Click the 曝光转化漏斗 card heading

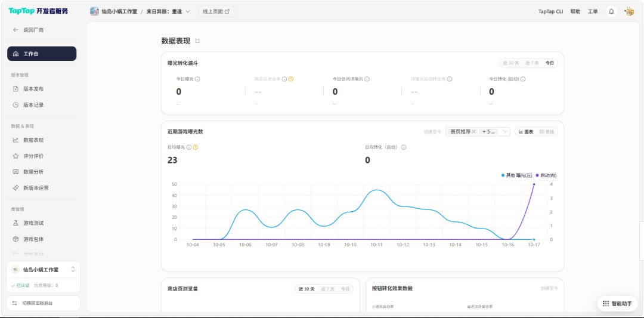183,63
